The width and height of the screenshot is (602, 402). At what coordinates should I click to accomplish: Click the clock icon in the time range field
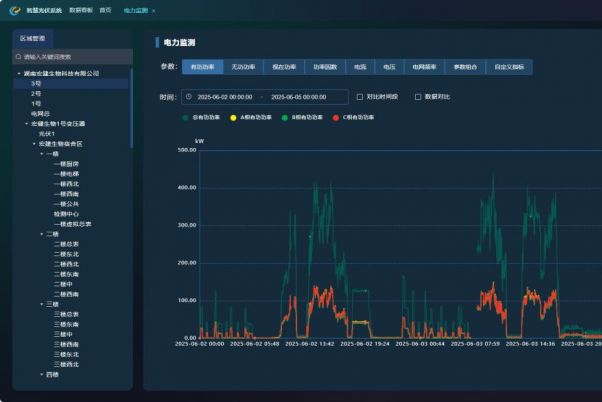pos(189,97)
